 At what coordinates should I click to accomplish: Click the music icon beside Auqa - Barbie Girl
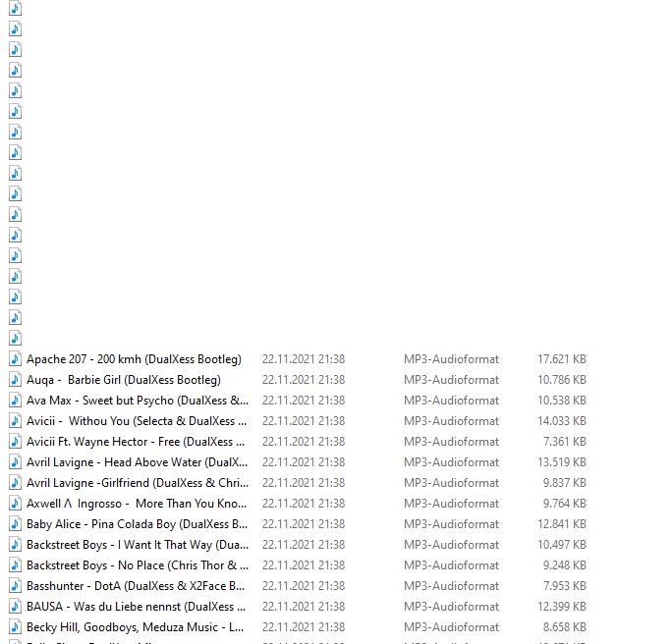pos(15,379)
